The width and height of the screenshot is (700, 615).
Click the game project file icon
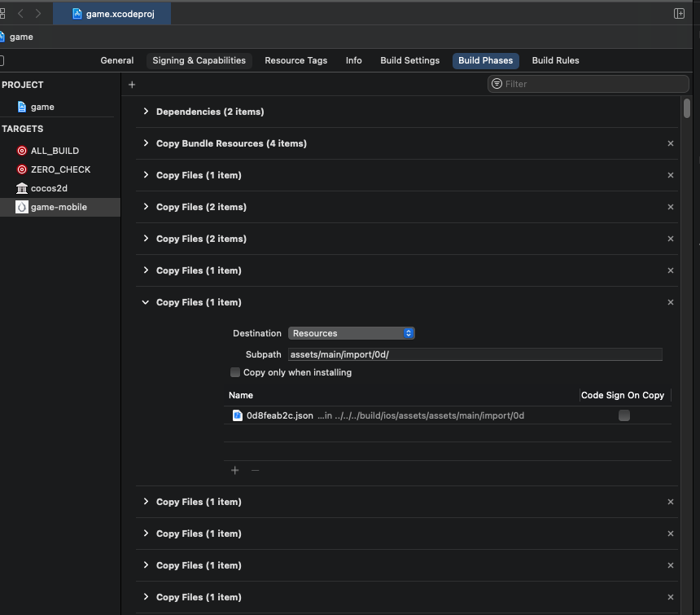22,107
